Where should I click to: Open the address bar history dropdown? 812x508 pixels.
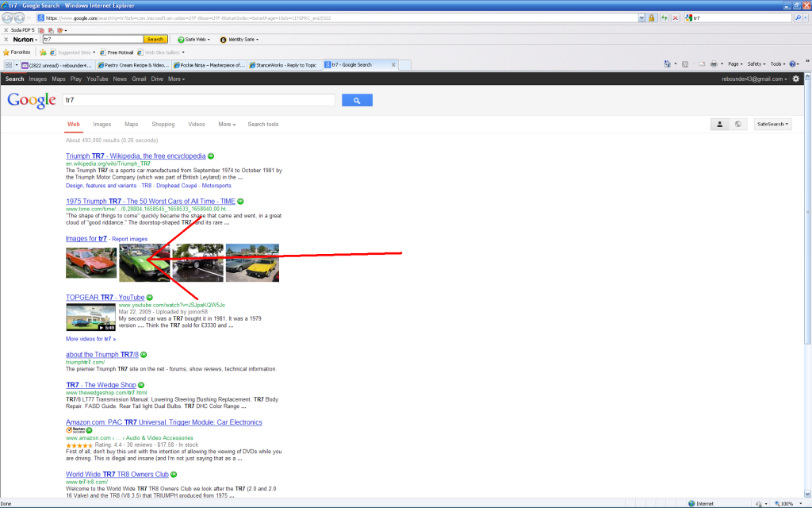[642, 17]
